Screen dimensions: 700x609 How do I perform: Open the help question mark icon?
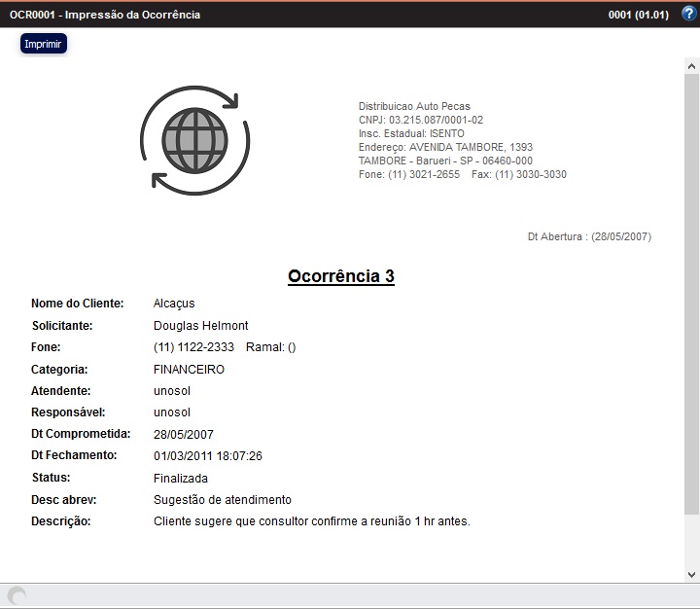688,14
